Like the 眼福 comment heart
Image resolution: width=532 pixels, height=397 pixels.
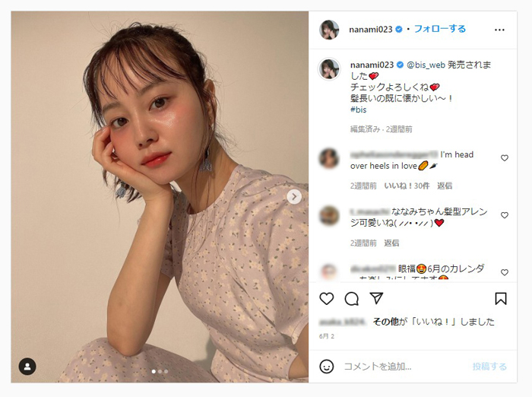coord(505,272)
